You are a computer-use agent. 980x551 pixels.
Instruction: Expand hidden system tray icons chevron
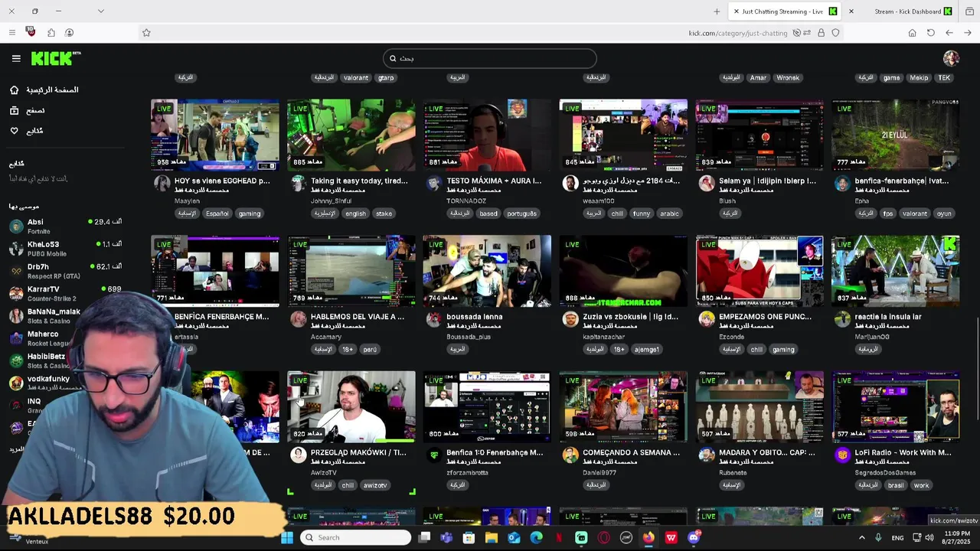point(861,538)
